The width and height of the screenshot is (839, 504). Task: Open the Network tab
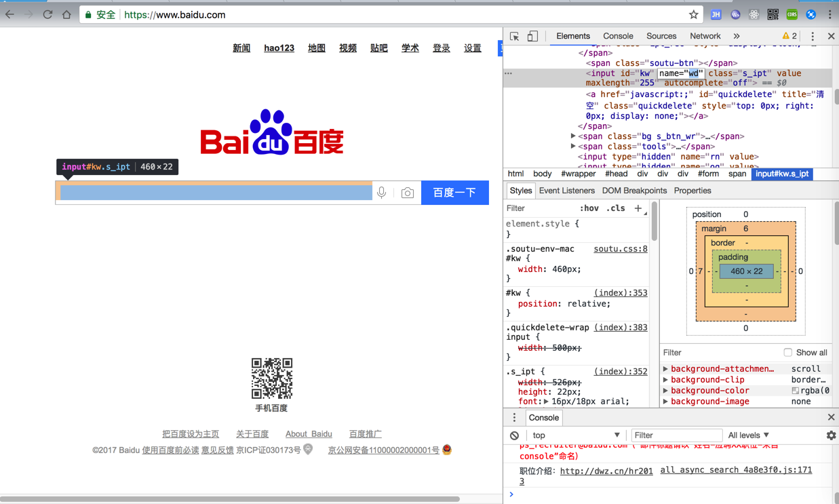705,36
